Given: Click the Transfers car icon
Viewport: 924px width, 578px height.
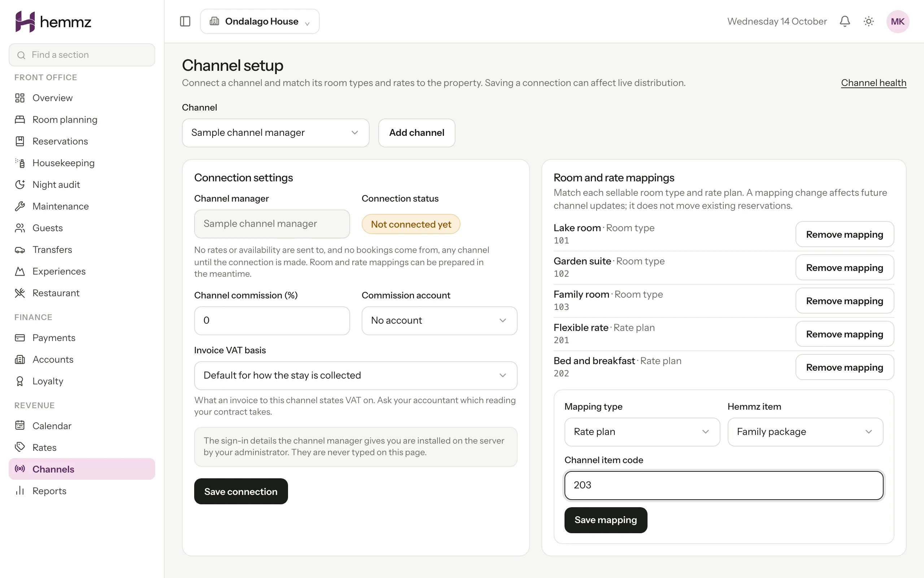Looking at the screenshot, I should click(x=20, y=250).
